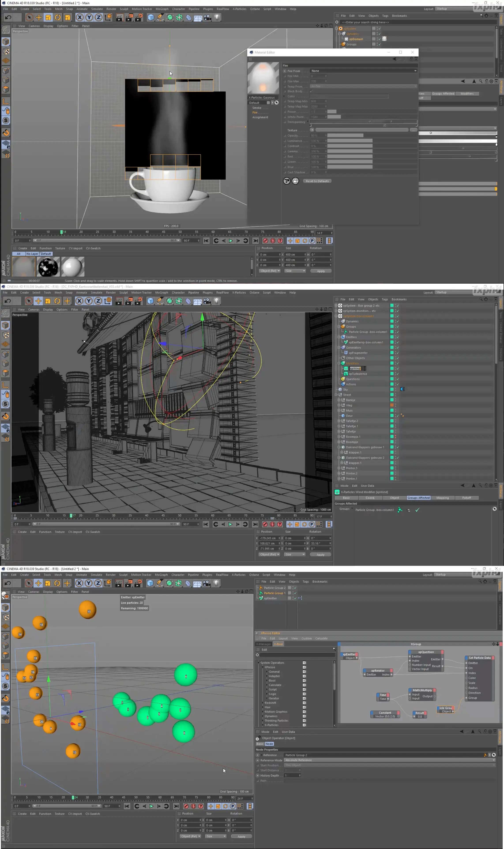
Task: Go to animation end in the bottom window
Action: pyautogui.click(x=176, y=806)
